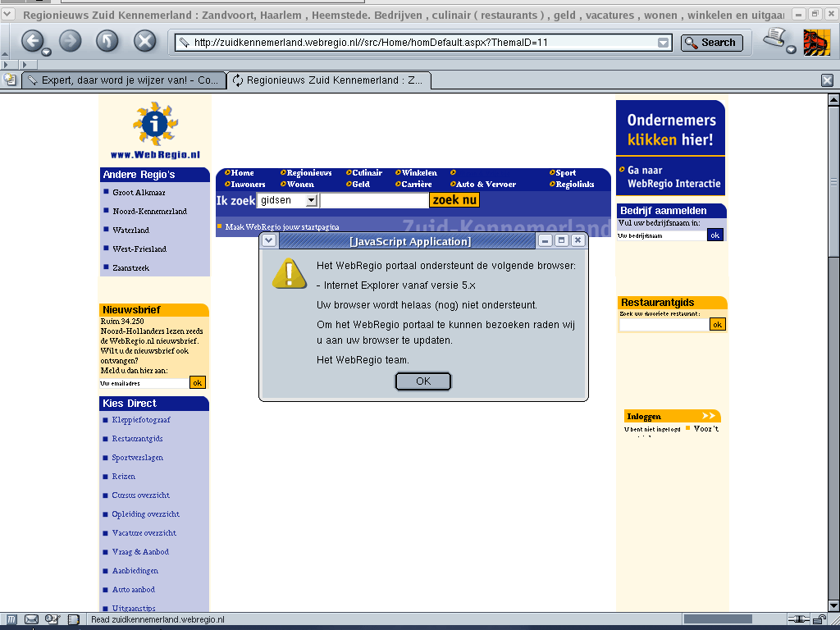Click the warning triangle icon in the dialog
Viewport: 840px width, 630px height.
tap(290, 274)
